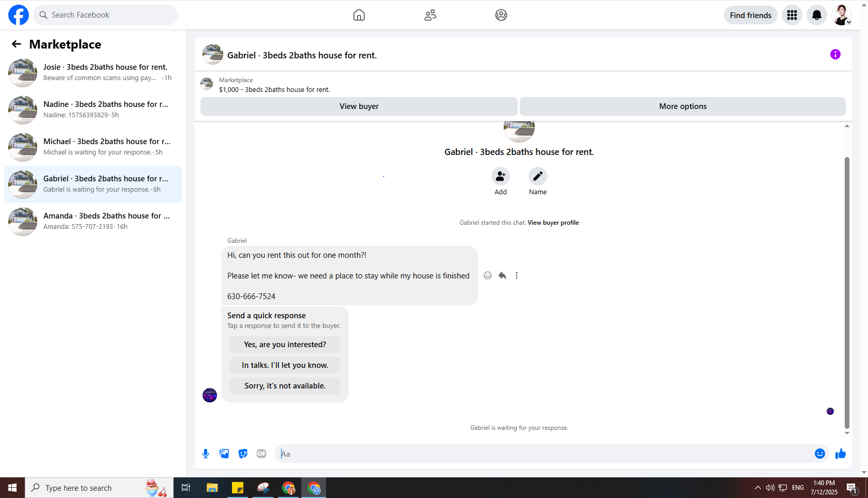Open the Facebook logo home link
Image resolution: width=868 pixels, height=498 pixels.
click(x=19, y=15)
